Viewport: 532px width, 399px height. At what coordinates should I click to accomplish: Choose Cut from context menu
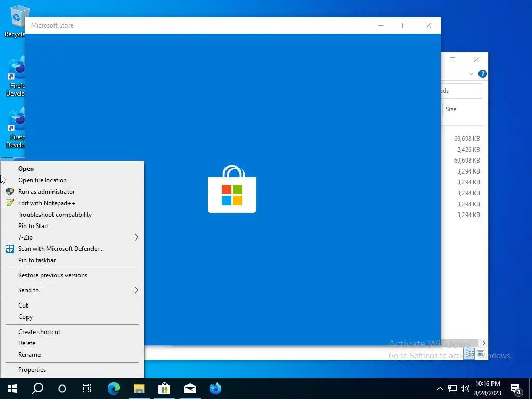(x=23, y=305)
